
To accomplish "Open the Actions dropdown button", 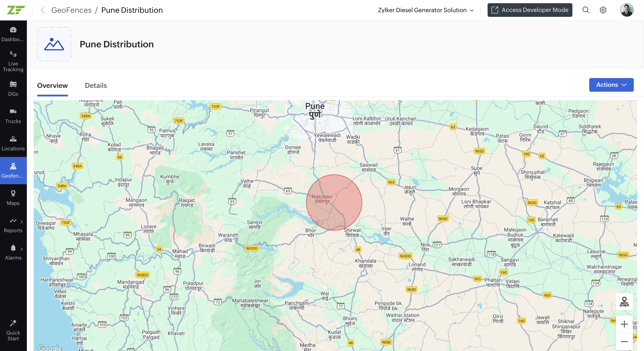I will click(611, 85).
